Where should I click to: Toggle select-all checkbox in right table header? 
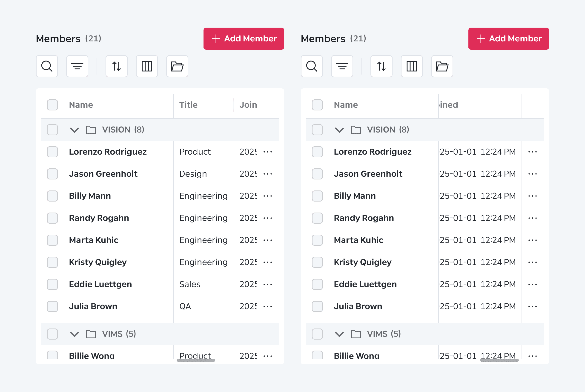317,105
